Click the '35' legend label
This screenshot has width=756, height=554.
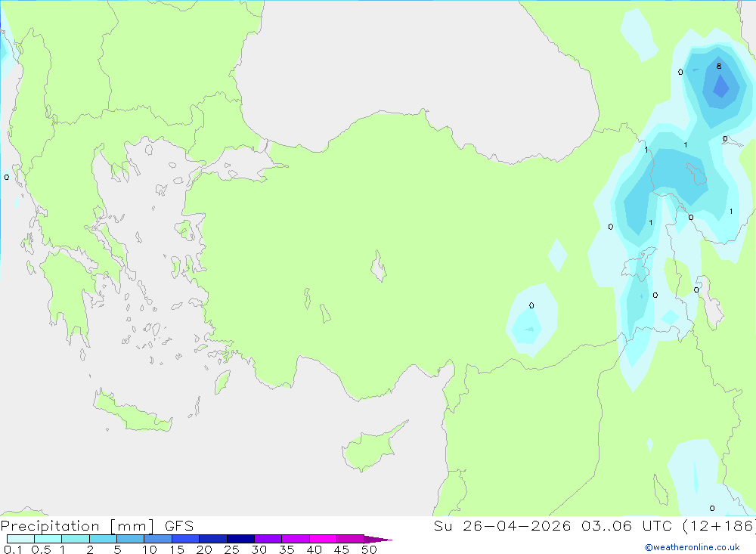287,549
